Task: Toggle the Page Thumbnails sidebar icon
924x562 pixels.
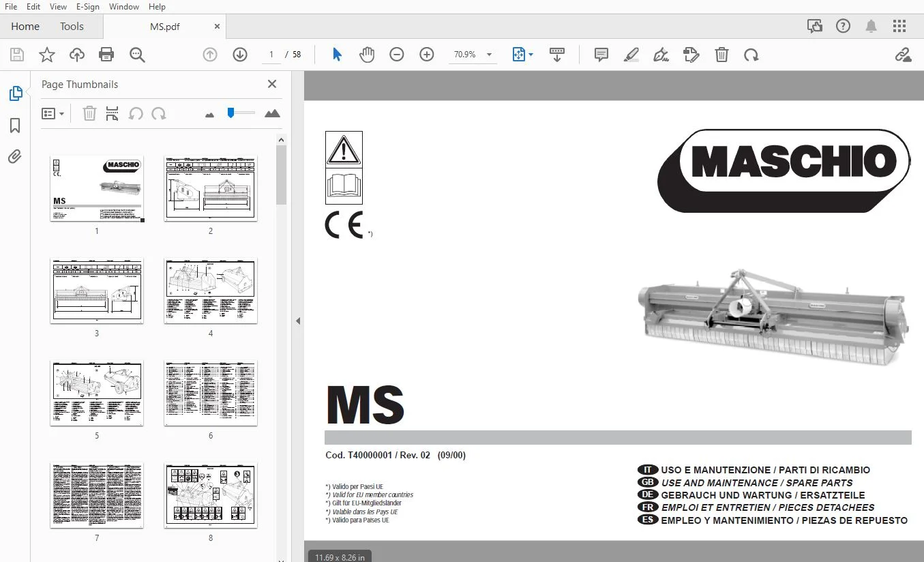Action: (15, 93)
